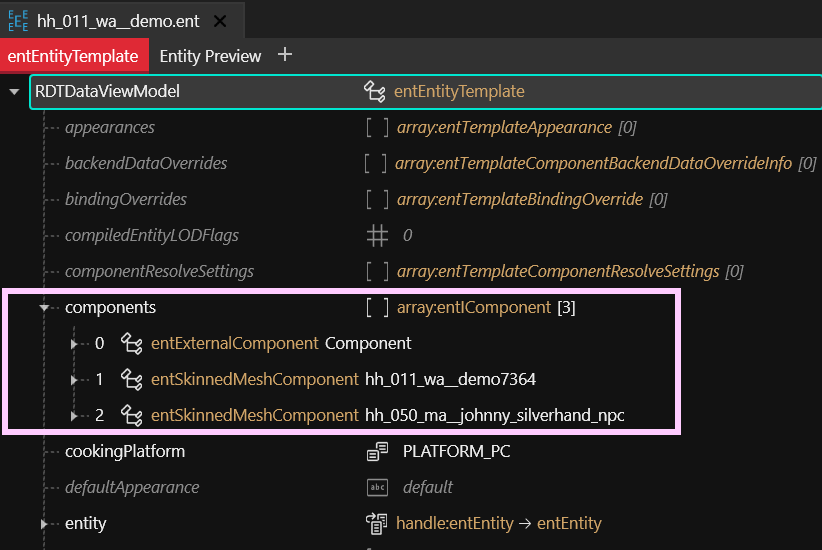
Task: Select the bindingOverrides property row
Action: tap(125, 200)
